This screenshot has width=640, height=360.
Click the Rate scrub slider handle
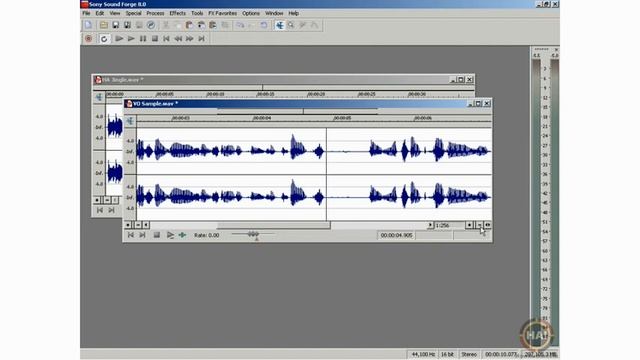(253, 234)
